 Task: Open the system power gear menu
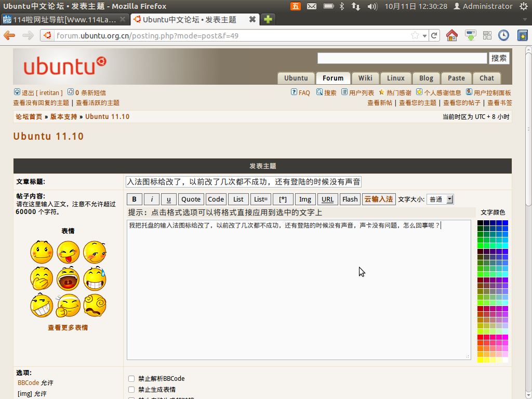point(524,6)
